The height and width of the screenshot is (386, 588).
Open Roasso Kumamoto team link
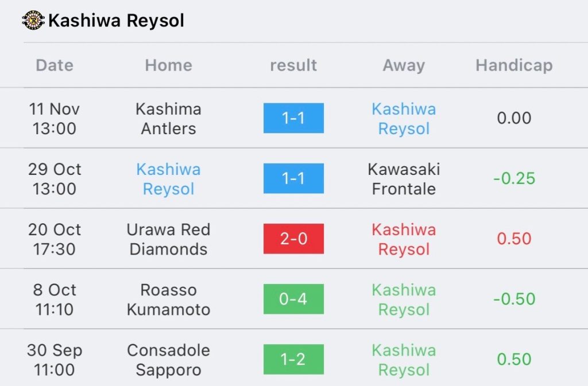tap(168, 299)
